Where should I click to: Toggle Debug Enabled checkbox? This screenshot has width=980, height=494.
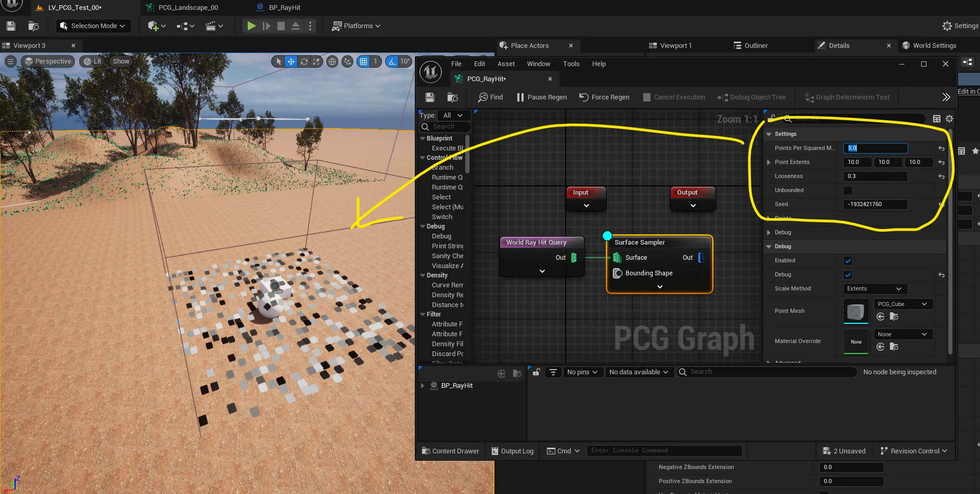tap(848, 261)
